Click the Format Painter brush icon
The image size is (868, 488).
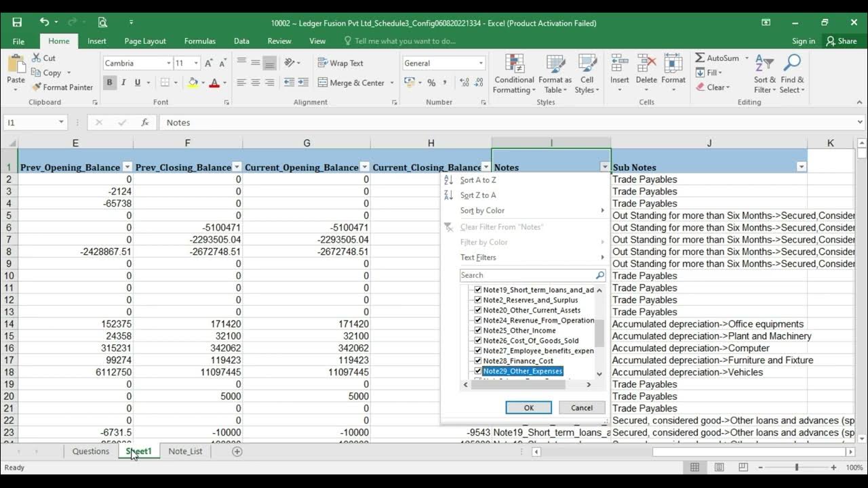click(36, 87)
